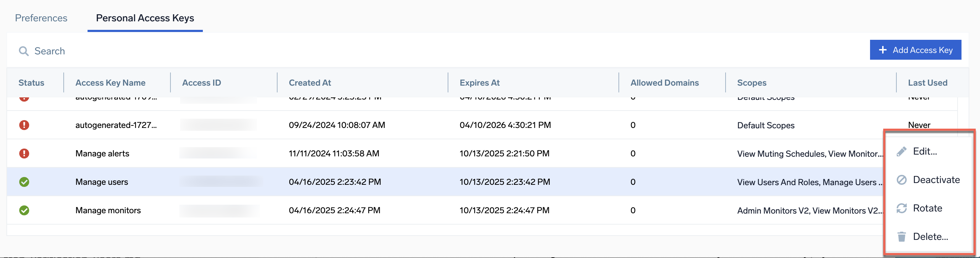Screen dimensions: 980x258
Task: Select Rotate in the context menu
Action: (927, 208)
